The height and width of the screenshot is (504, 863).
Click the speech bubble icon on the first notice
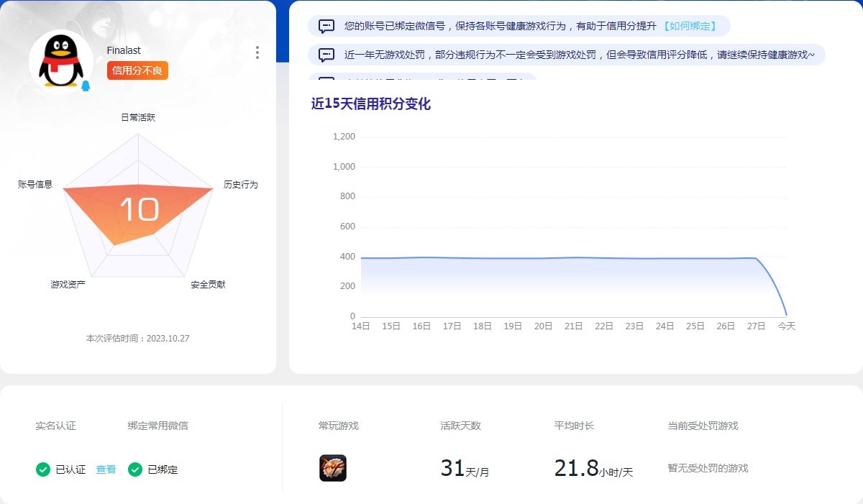(327, 25)
